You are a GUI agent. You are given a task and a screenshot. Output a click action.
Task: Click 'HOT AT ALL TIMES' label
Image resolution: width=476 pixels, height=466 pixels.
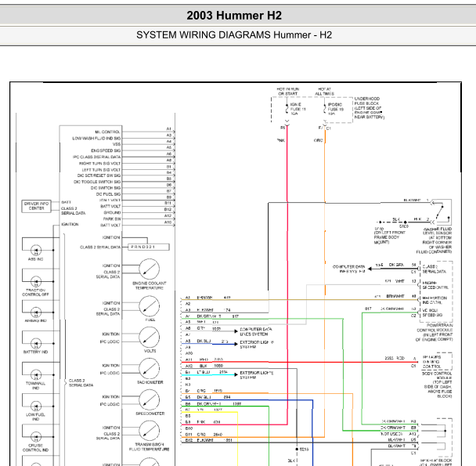(324, 92)
